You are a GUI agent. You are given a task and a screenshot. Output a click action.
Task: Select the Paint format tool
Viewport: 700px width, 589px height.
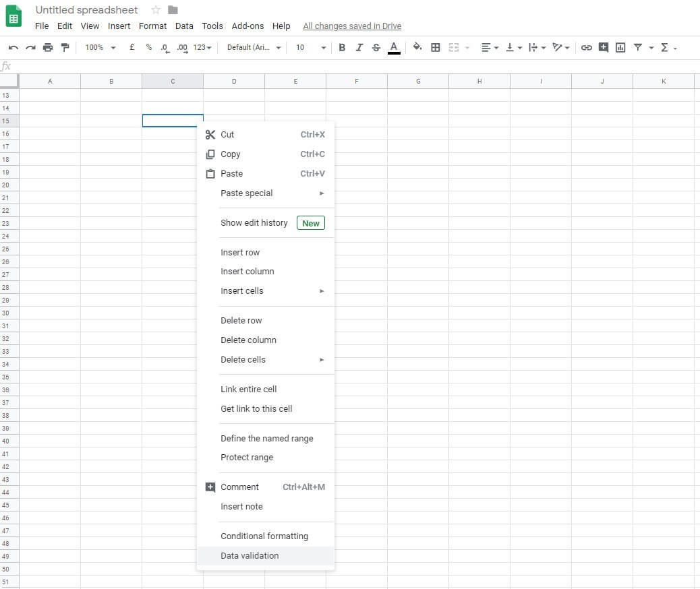[x=64, y=47]
